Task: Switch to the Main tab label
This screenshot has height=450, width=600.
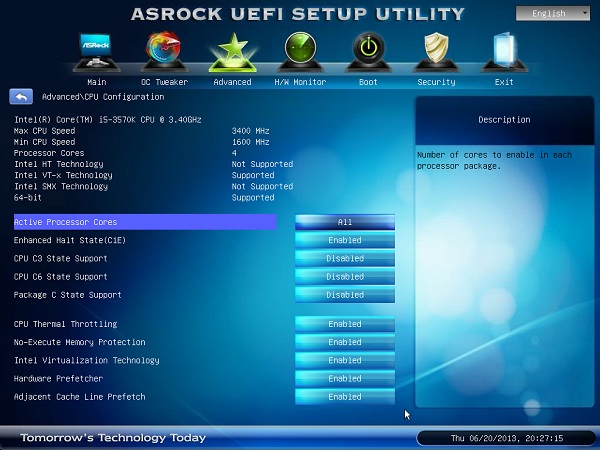Action: pos(97,82)
